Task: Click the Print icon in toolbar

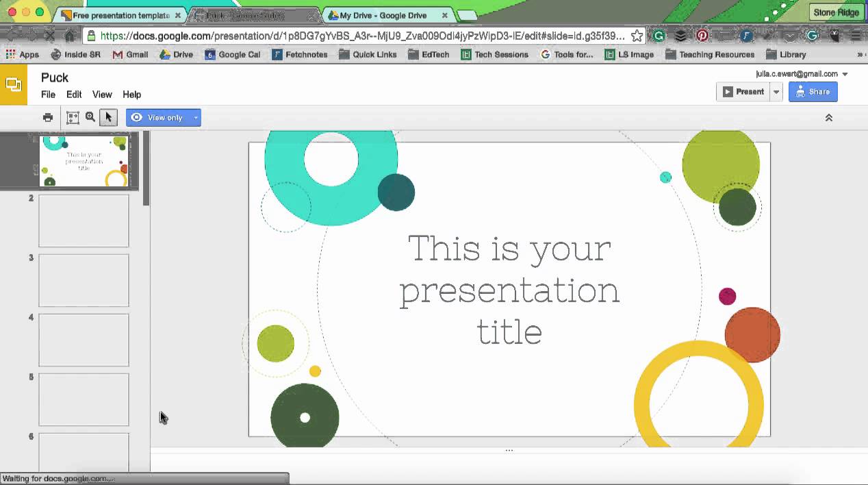Action: click(47, 117)
